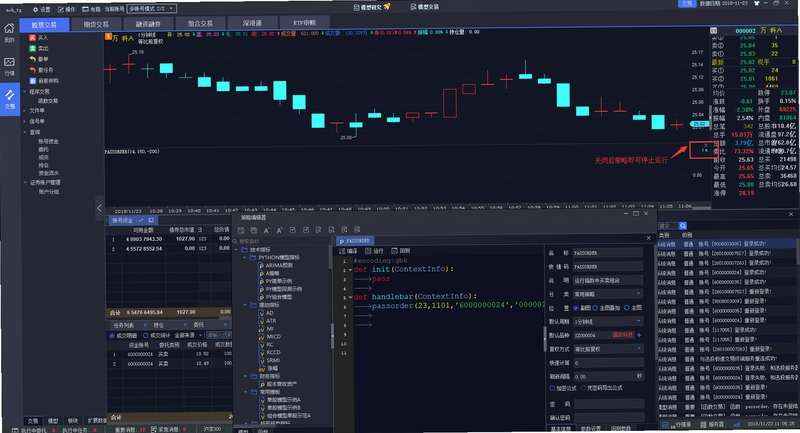Image resolution: width=800 pixels, height=433 pixels.
Task: Click the 撤单 cancel-order icon
Action: 33,59
